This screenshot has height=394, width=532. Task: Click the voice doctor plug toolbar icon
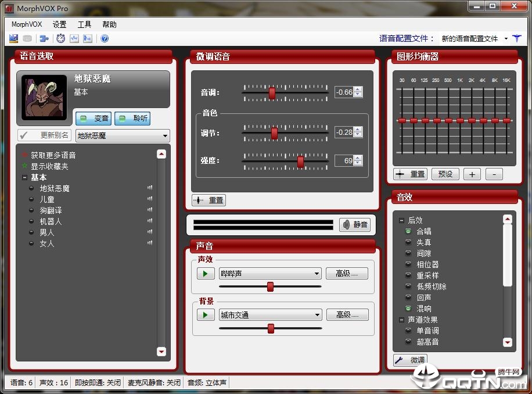tap(44, 38)
